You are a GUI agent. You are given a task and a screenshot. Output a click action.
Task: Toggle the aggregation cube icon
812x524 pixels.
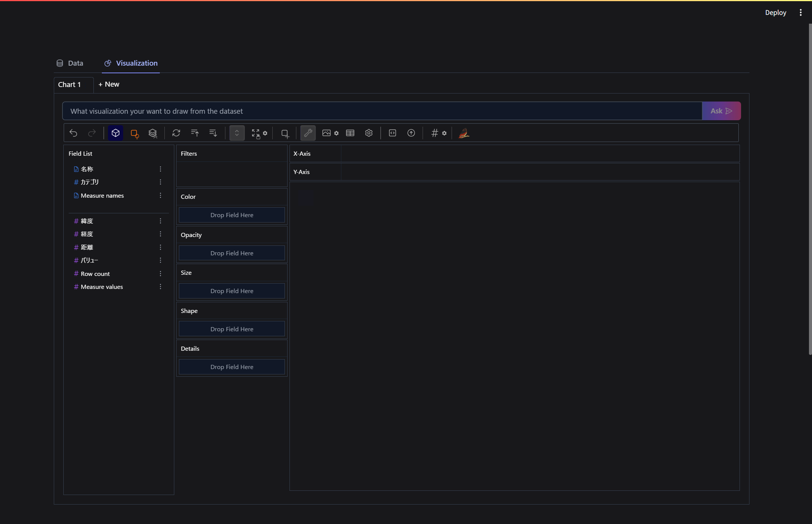coord(116,133)
